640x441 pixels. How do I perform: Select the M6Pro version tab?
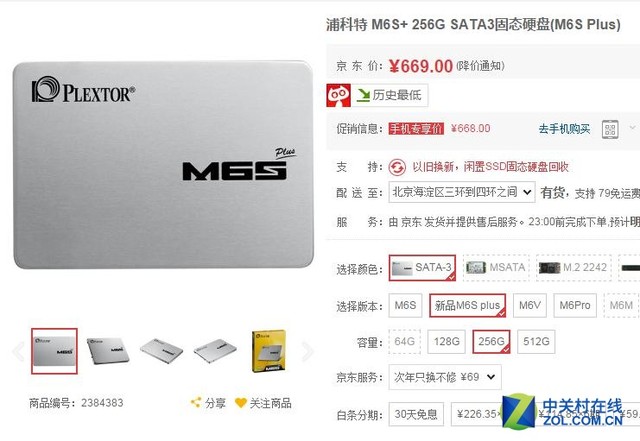click(575, 305)
